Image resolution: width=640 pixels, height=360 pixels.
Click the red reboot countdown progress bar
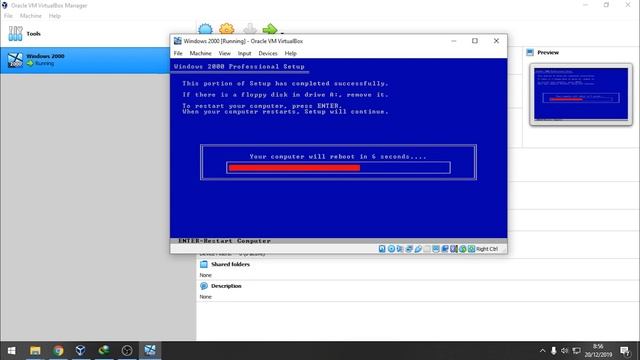(294, 167)
